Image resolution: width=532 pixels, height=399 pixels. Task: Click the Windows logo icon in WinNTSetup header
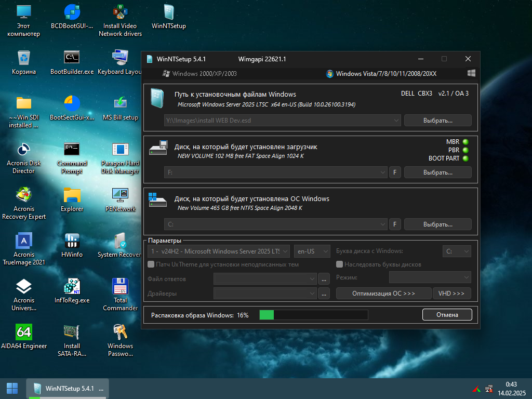(x=471, y=73)
